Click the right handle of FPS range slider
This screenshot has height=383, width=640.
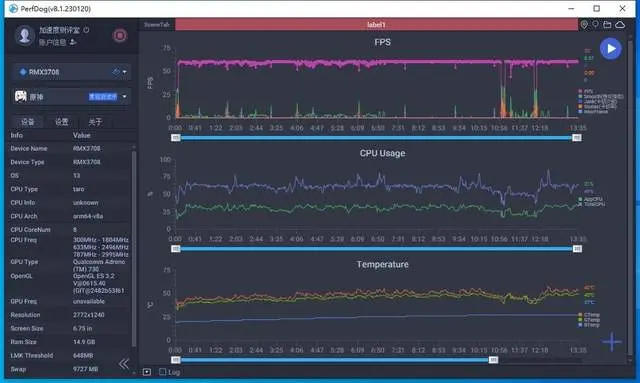coord(576,138)
